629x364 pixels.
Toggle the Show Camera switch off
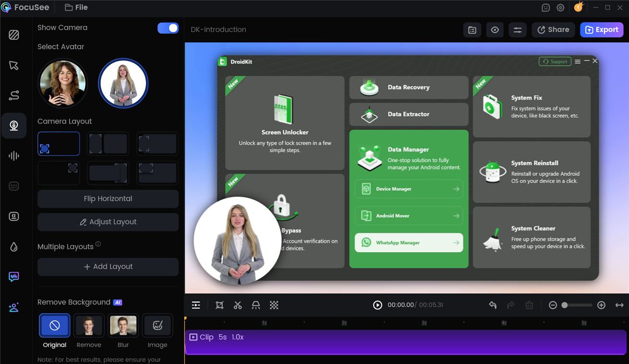tap(168, 28)
